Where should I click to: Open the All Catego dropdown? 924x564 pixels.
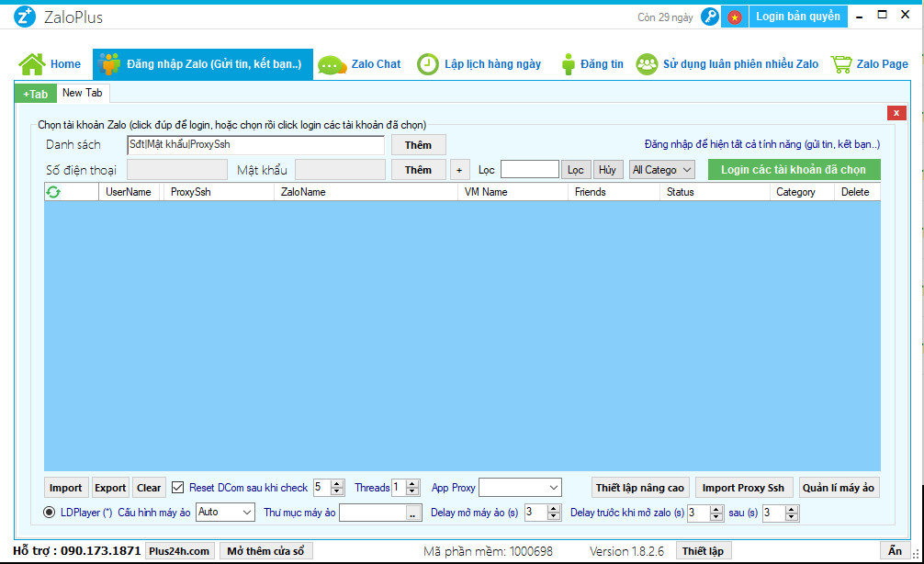click(661, 170)
